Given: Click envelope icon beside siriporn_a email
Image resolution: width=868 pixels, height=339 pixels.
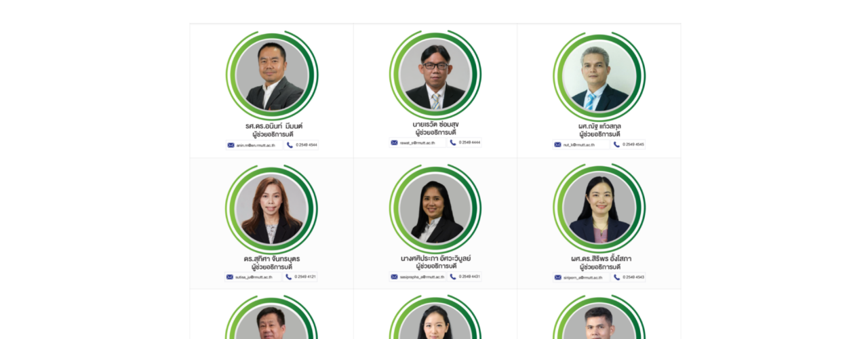Looking at the screenshot, I should point(558,277).
